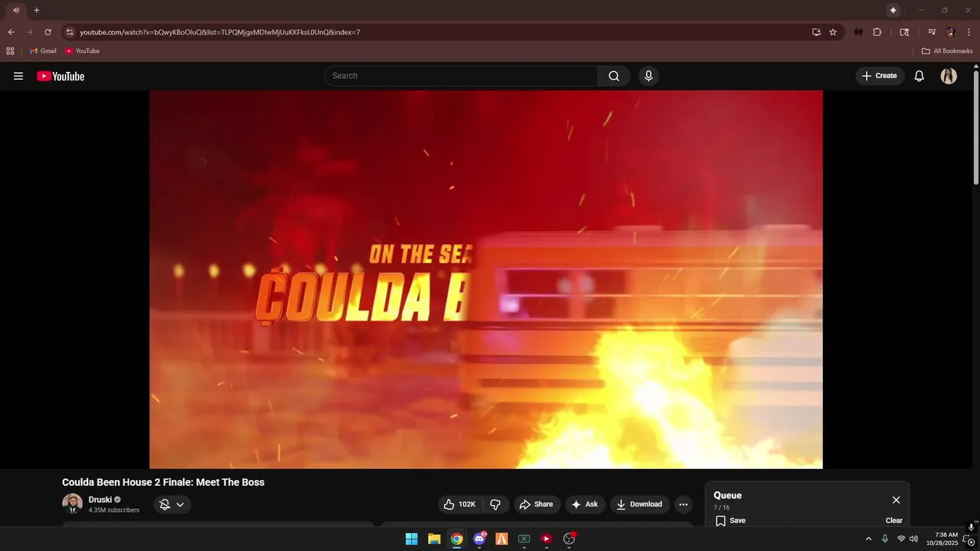
Task: View site information icon in address bar
Action: 69,32
